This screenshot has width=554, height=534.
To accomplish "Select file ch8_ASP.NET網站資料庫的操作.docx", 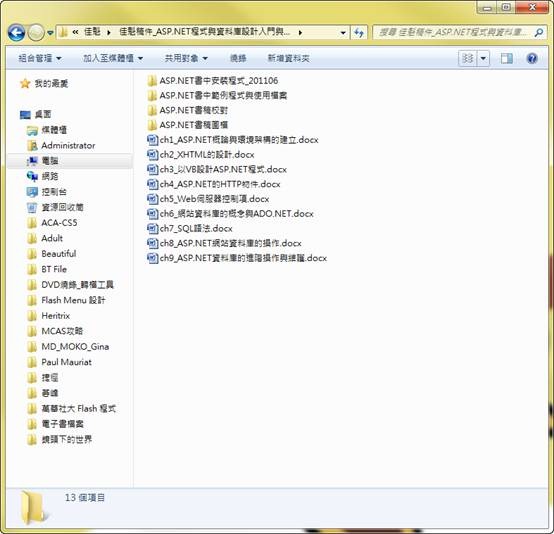I will pos(224,243).
